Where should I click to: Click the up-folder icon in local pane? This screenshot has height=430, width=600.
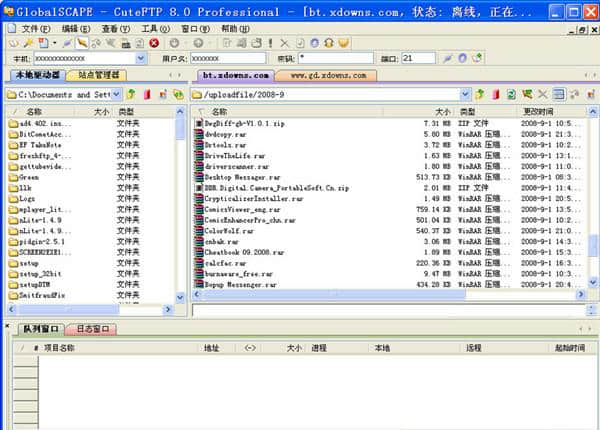(131, 94)
